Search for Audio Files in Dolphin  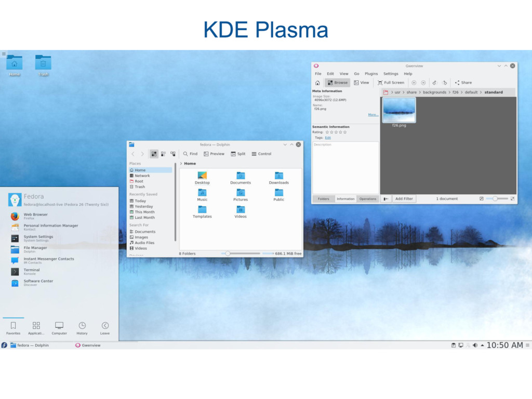pyautogui.click(x=150, y=243)
